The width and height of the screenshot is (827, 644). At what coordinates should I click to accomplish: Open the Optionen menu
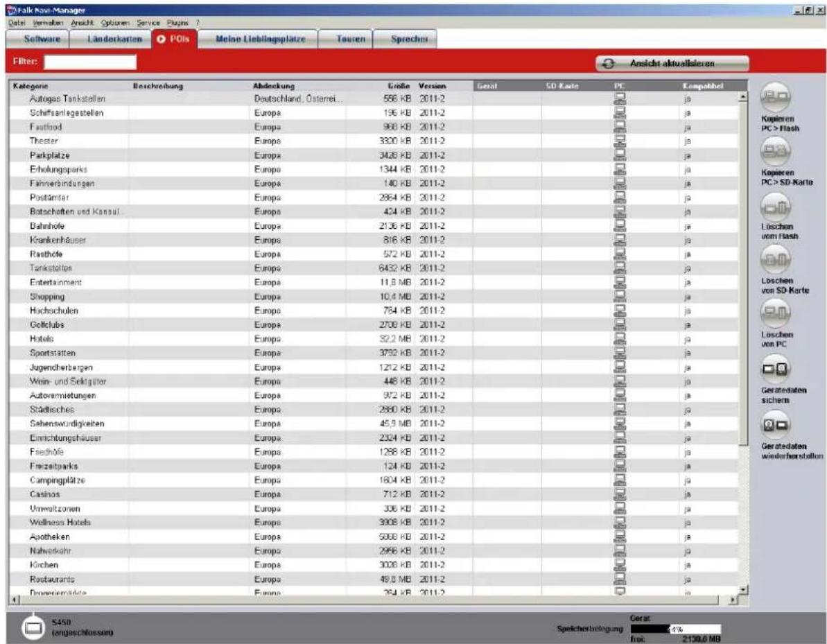tap(115, 23)
